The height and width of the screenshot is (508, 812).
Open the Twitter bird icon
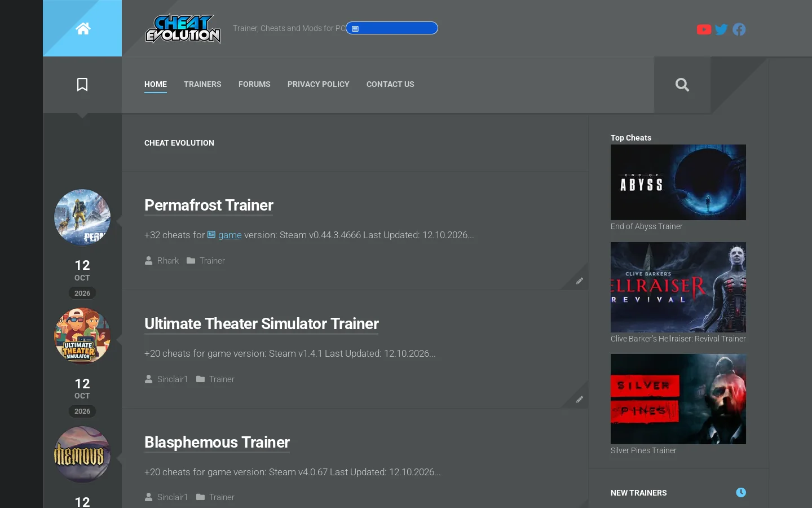point(721,29)
